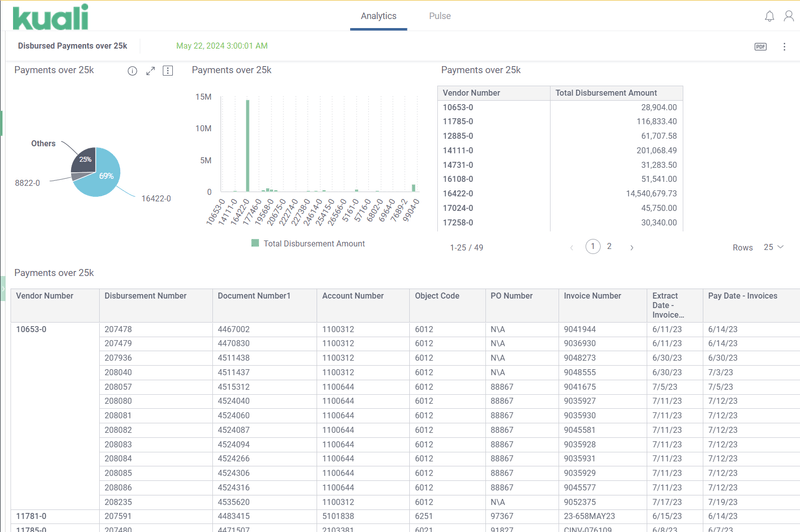Open the notifications bell icon

click(x=769, y=16)
